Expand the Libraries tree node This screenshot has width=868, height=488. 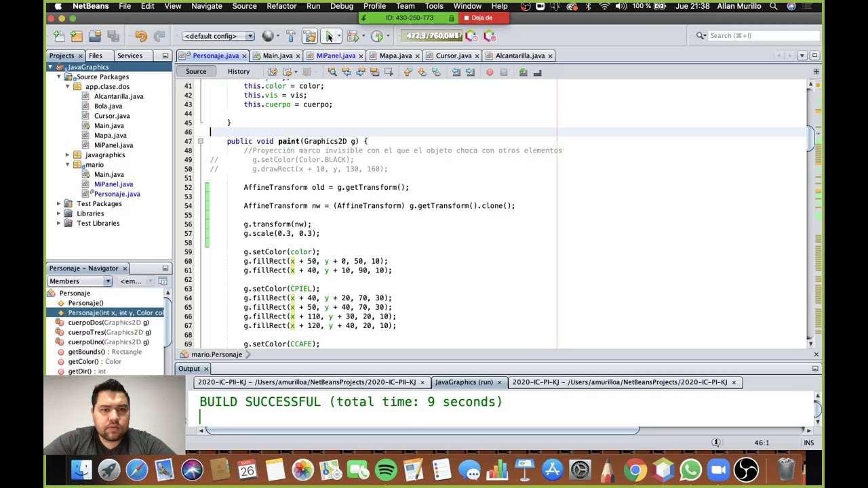(59, 213)
